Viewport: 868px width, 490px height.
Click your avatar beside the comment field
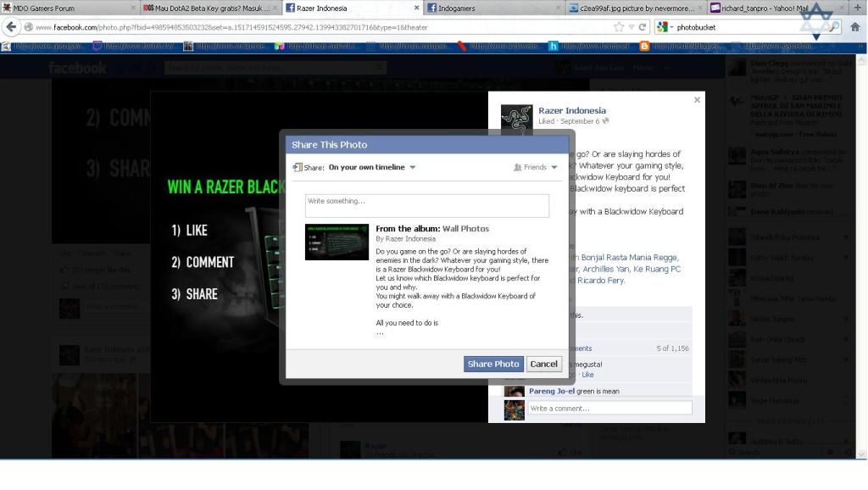click(x=515, y=410)
